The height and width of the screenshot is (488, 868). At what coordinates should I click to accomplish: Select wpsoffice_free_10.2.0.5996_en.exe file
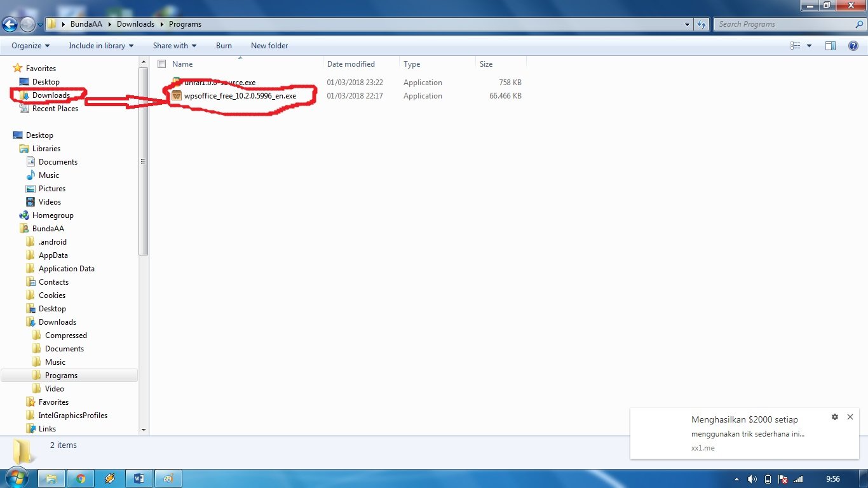coord(240,96)
